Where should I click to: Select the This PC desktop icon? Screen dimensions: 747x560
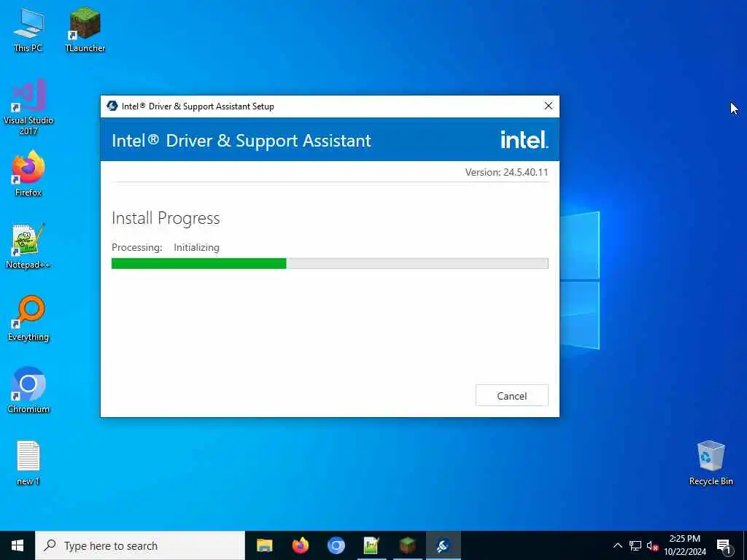pyautogui.click(x=28, y=29)
